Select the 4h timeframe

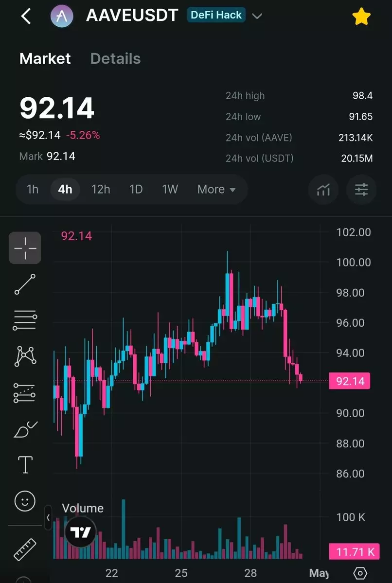click(x=65, y=189)
